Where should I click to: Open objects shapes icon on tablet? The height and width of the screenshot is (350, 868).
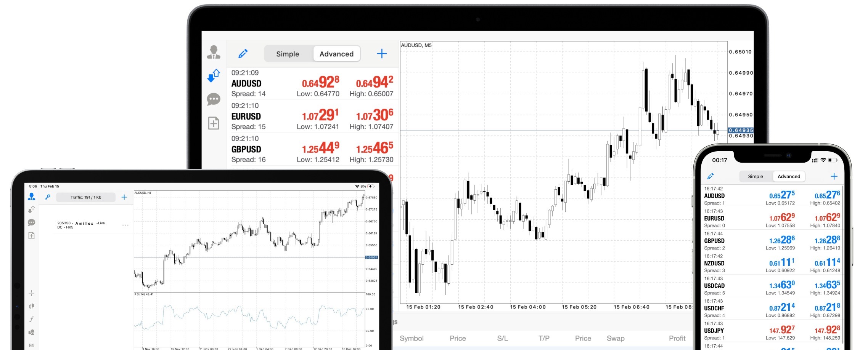click(32, 332)
